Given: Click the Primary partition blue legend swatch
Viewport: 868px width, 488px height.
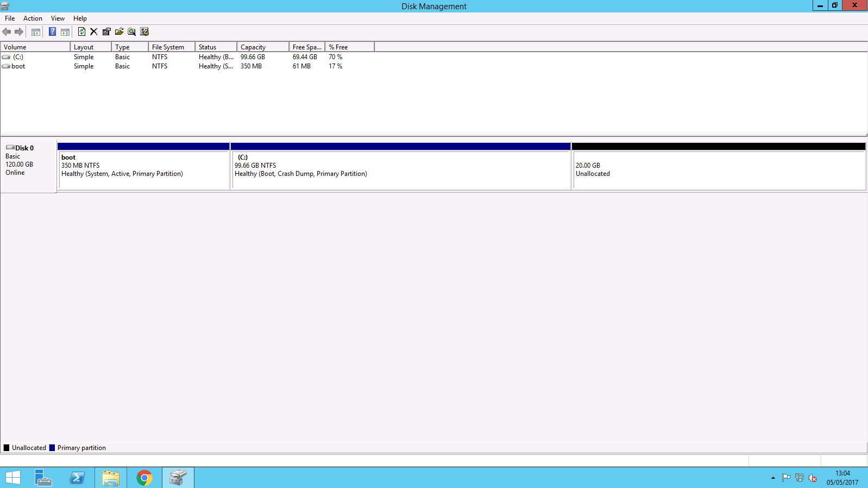Looking at the screenshot, I should (x=52, y=448).
